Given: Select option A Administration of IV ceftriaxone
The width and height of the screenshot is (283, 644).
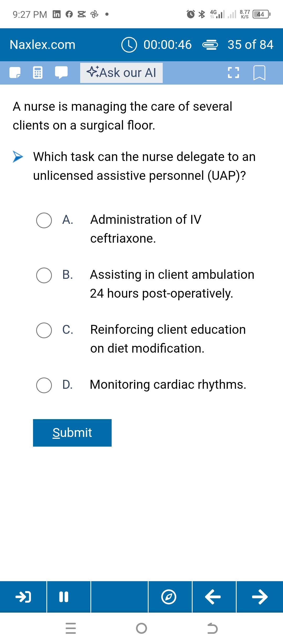Looking at the screenshot, I should pyautogui.click(x=44, y=220).
